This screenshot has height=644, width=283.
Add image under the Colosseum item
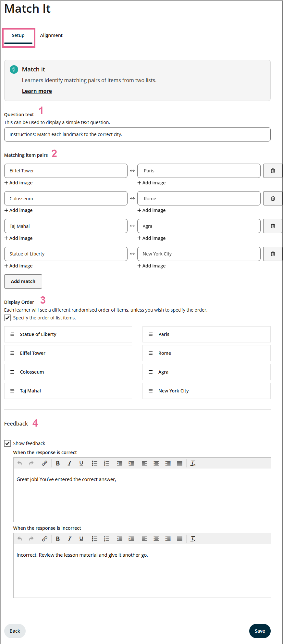[x=18, y=210]
